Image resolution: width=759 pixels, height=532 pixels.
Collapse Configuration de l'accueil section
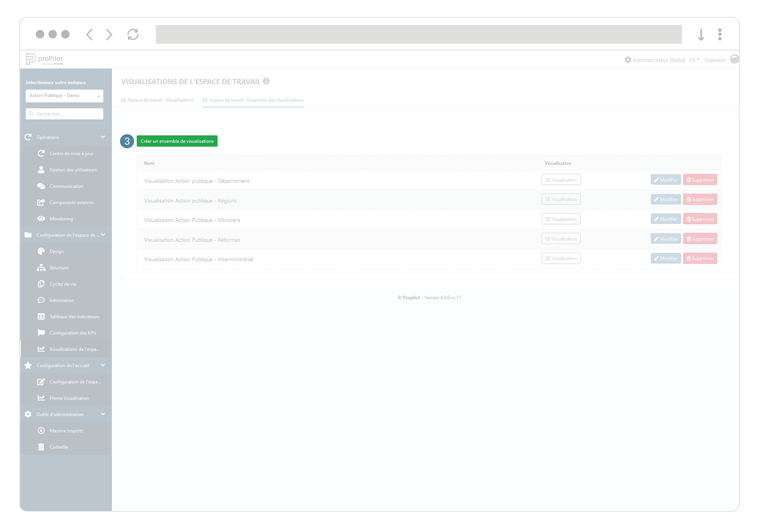pos(103,365)
